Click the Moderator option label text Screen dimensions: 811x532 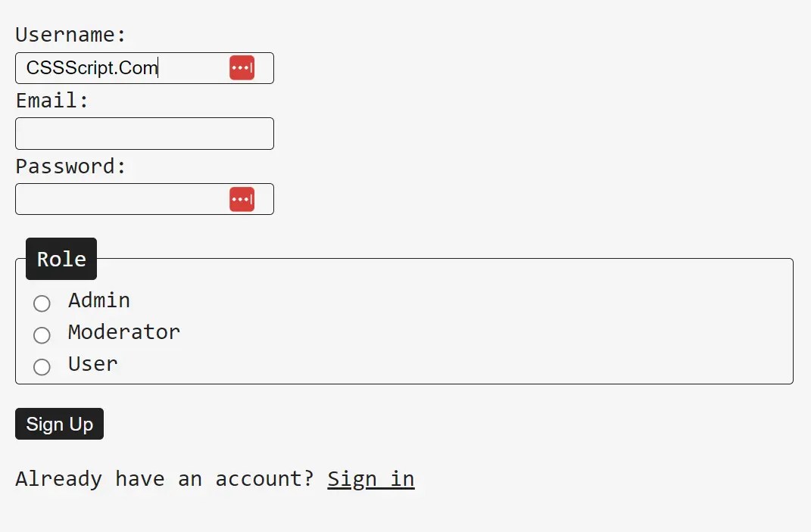tap(123, 332)
